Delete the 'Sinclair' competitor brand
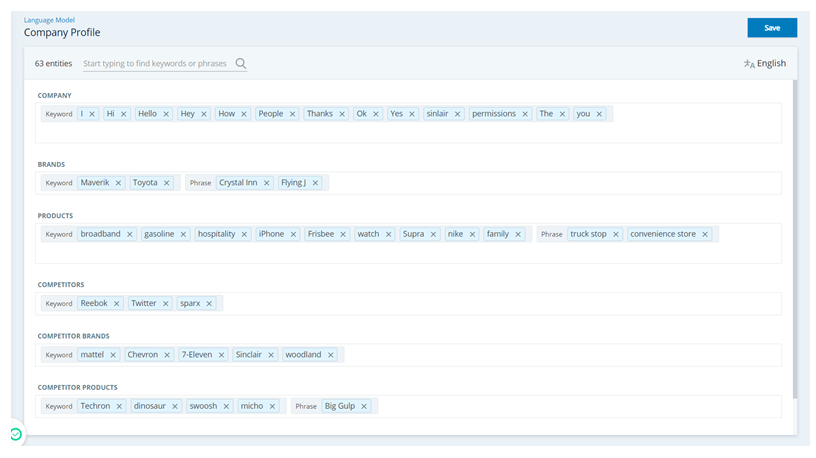Viewport: 816px width, 458px height. pyautogui.click(x=271, y=355)
